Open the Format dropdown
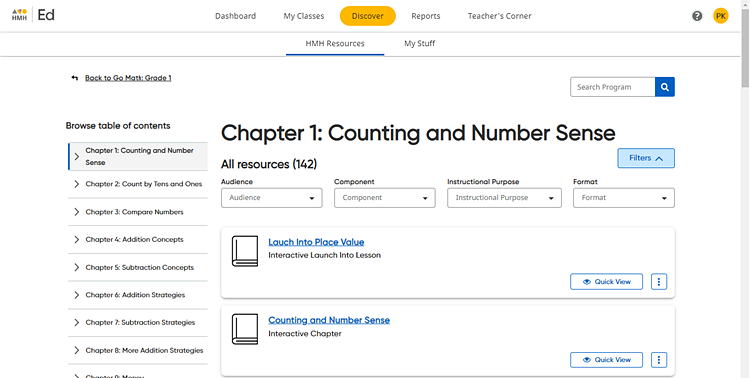The height and width of the screenshot is (378, 751). coord(624,198)
